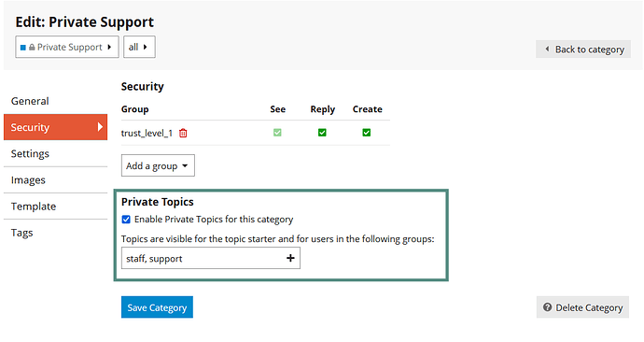Click trust_level_1 group name
Image resolution: width=644 pixels, height=342 pixels.
click(147, 134)
